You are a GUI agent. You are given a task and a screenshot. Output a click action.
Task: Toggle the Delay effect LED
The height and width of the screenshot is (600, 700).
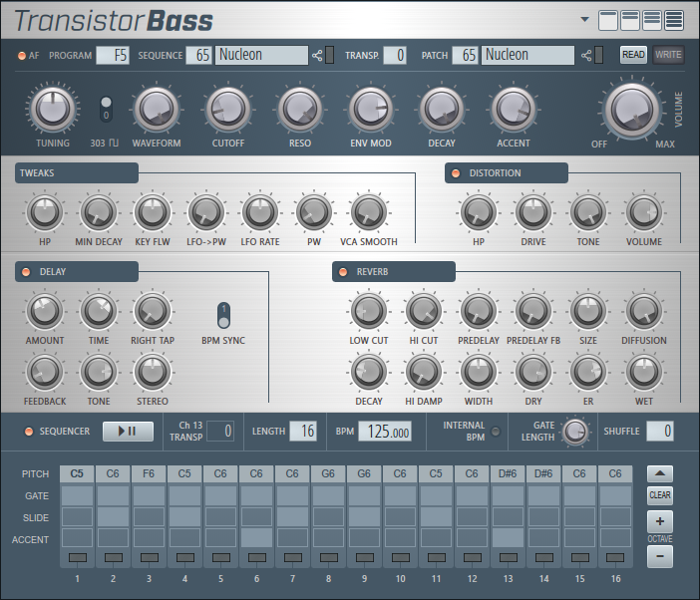tap(27, 271)
